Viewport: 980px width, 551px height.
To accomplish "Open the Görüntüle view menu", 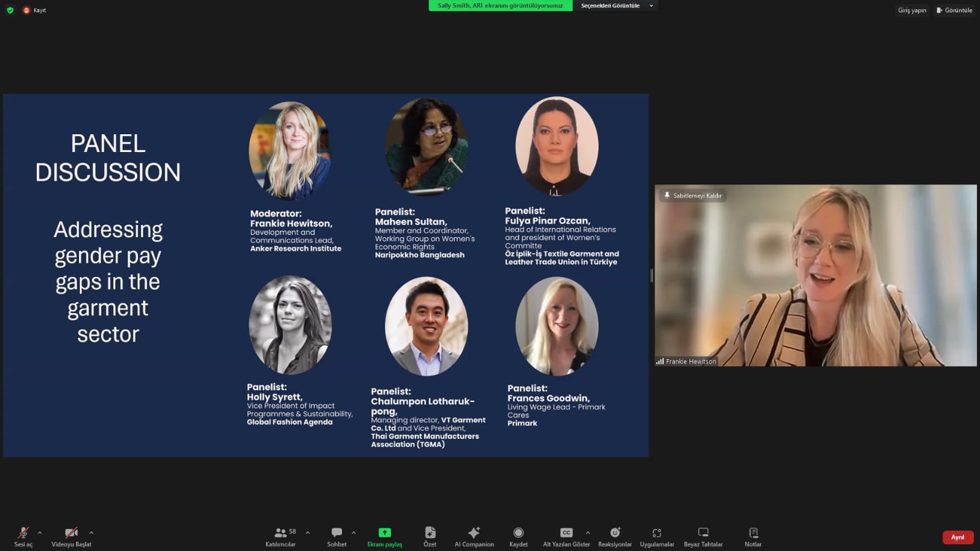I will [x=954, y=10].
